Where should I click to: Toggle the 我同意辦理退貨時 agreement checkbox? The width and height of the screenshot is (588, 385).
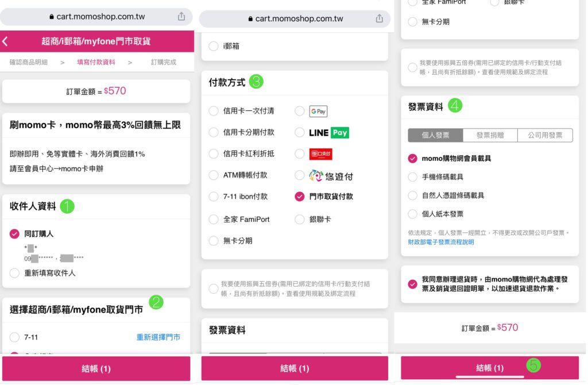tap(412, 284)
